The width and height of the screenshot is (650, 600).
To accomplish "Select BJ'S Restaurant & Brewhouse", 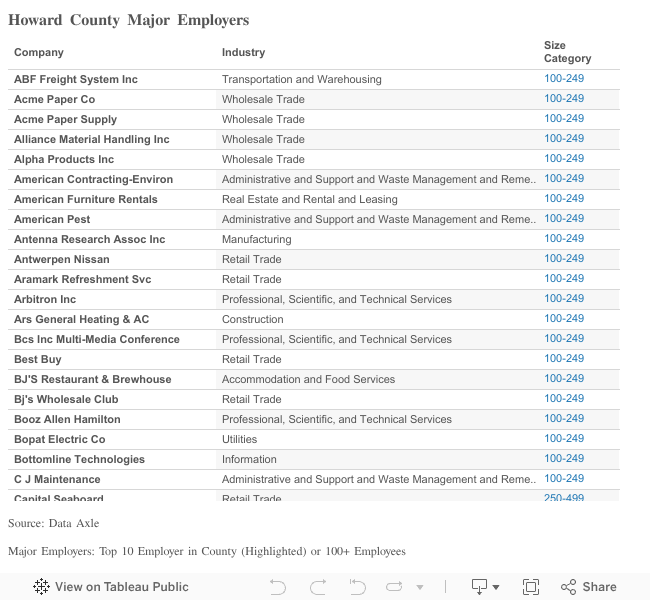I will click(x=92, y=379).
